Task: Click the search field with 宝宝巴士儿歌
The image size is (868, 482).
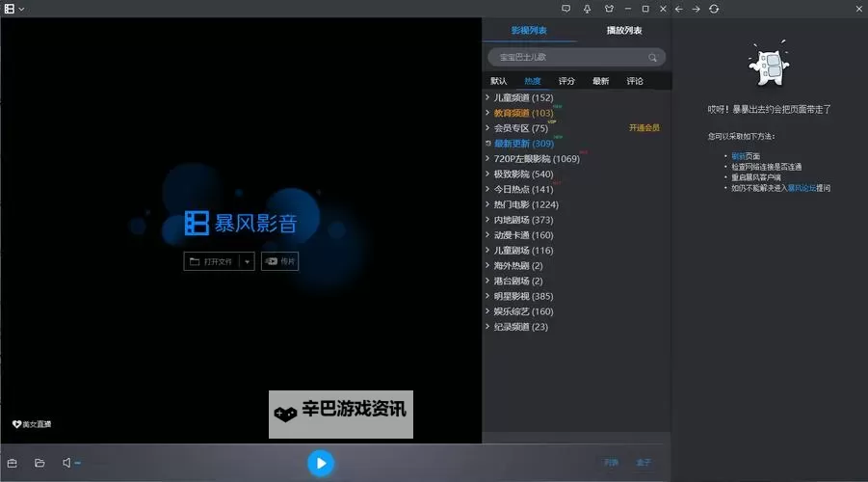Action: coord(576,57)
